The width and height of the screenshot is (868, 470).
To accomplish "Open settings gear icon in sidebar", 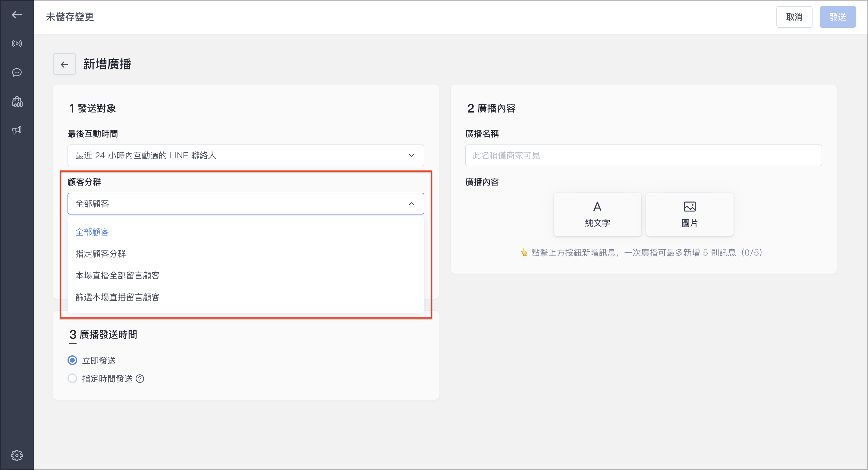I will tap(17, 455).
